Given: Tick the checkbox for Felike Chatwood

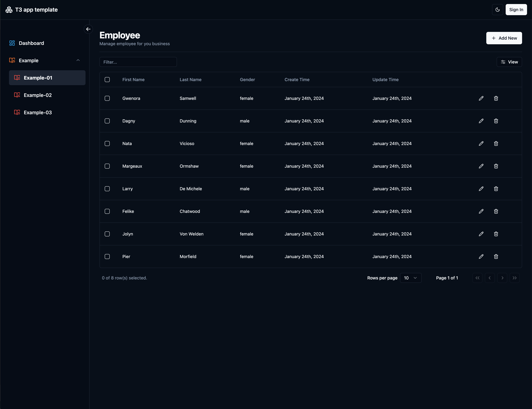Looking at the screenshot, I should click(x=107, y=211).
